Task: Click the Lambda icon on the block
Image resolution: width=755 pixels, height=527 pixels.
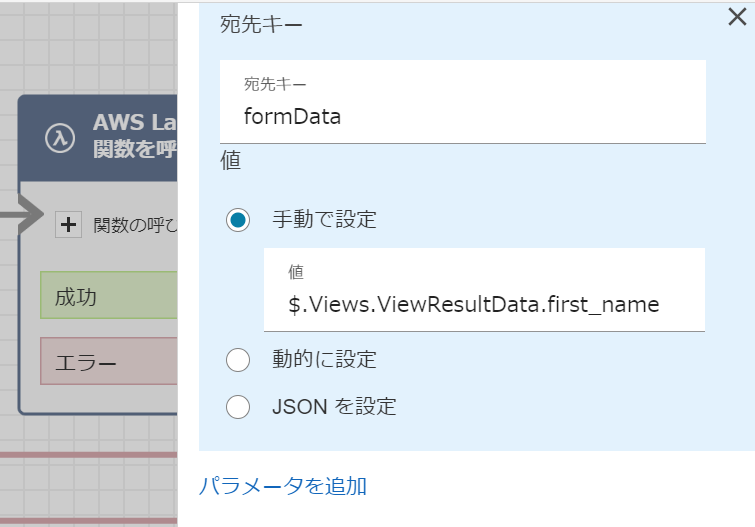Action: click(x=61, y=139)
